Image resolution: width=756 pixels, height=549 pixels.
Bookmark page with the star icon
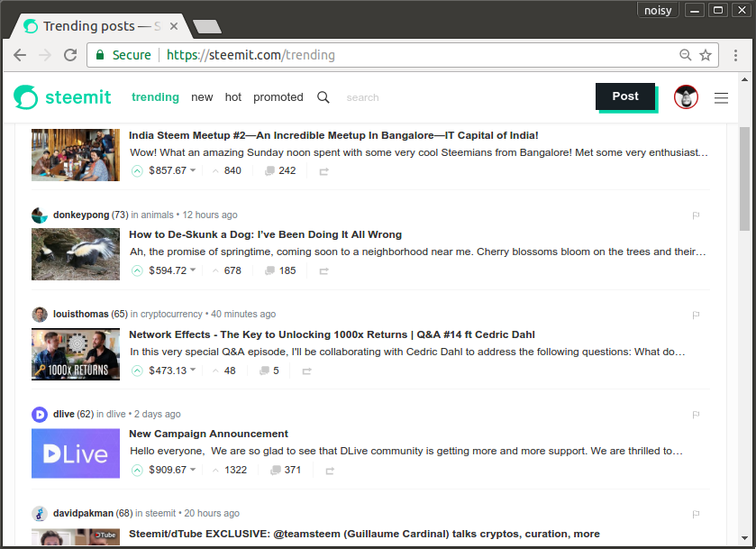tap(706, 55)
